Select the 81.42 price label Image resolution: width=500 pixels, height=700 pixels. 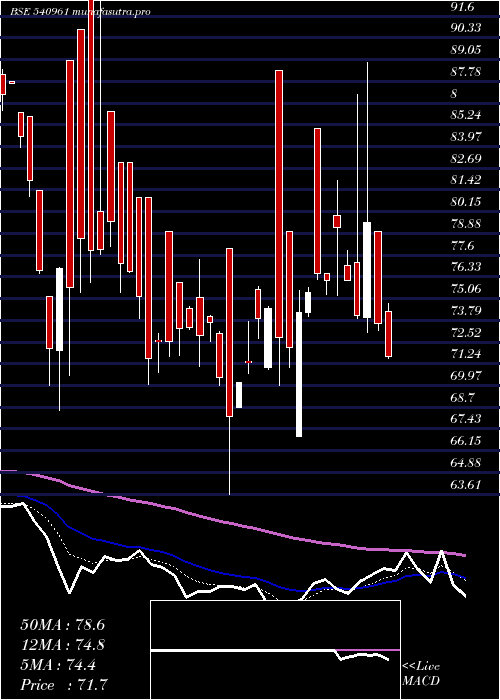pos(466,180)
